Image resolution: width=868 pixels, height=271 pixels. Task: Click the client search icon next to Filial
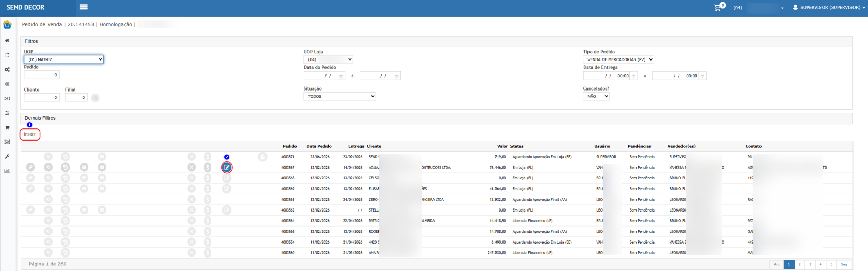tap(96, 98)
